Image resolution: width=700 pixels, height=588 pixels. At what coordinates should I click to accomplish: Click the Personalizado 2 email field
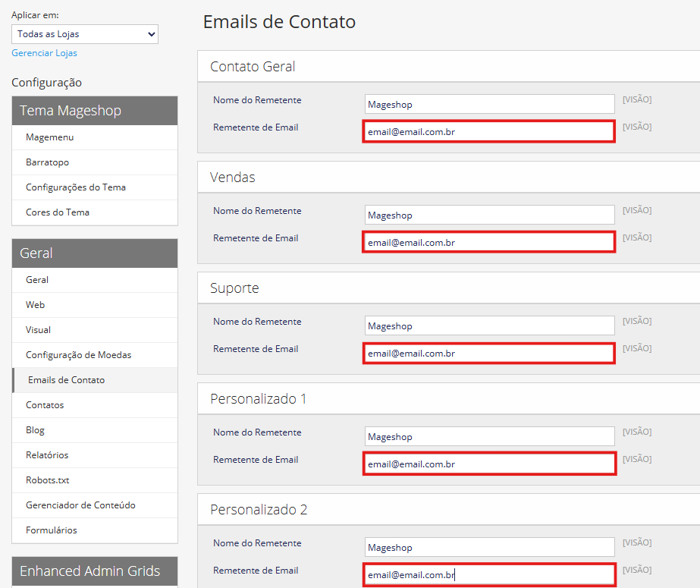click(488, 574)
